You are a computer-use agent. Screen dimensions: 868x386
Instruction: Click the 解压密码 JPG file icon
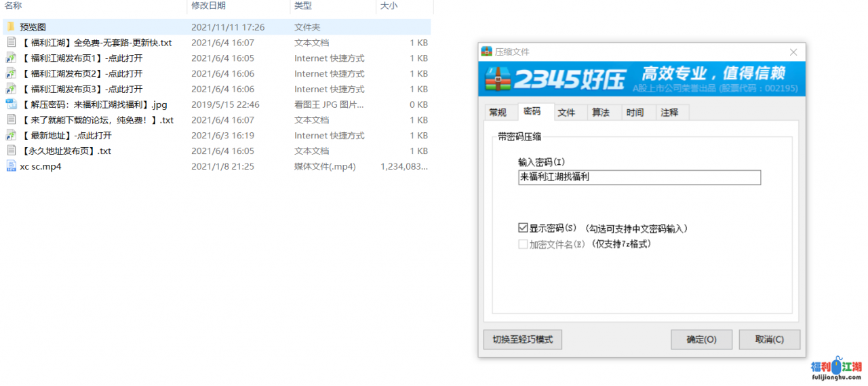click(x=11, y=104)
